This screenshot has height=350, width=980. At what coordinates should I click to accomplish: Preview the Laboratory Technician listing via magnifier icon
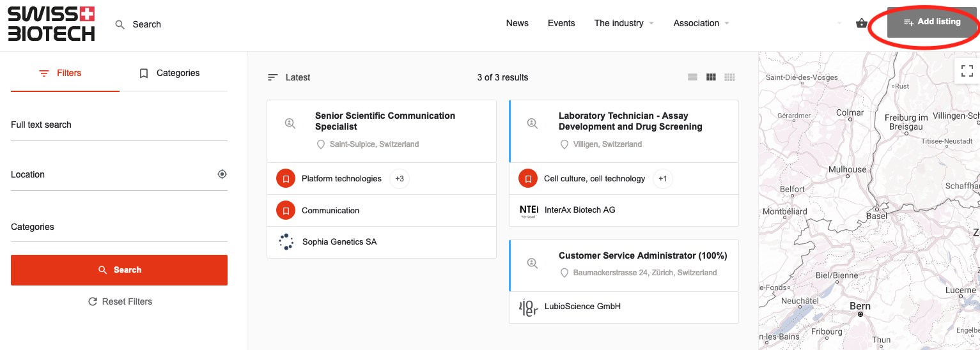point(532,123)
